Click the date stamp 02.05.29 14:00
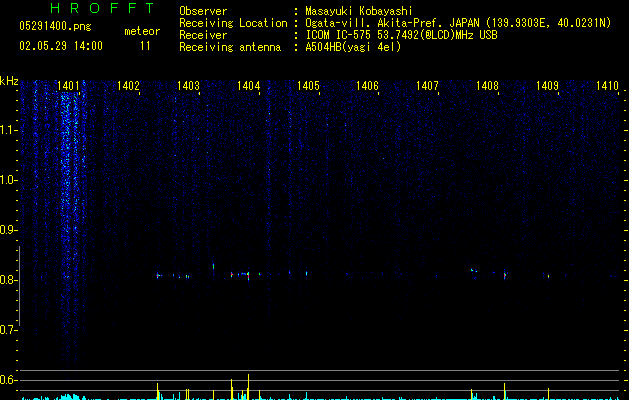 [x=61, y=46]
